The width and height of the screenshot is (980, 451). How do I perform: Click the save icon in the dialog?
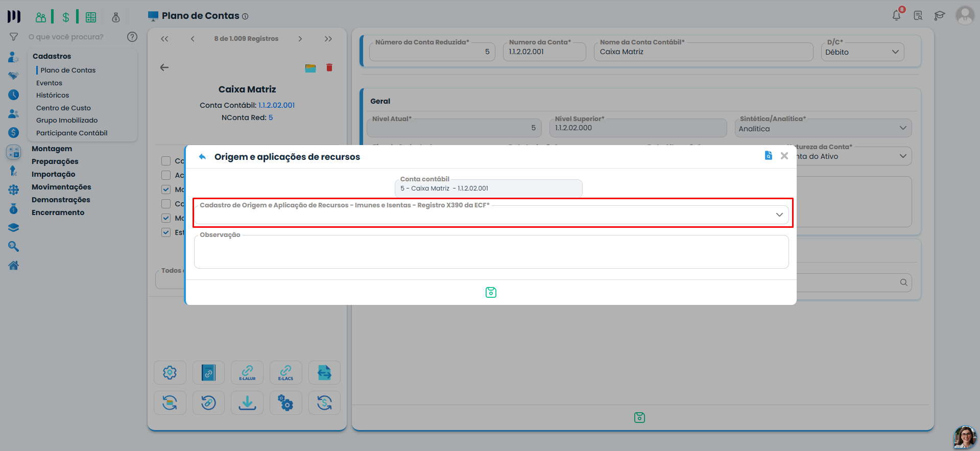(x=491, y=292)
